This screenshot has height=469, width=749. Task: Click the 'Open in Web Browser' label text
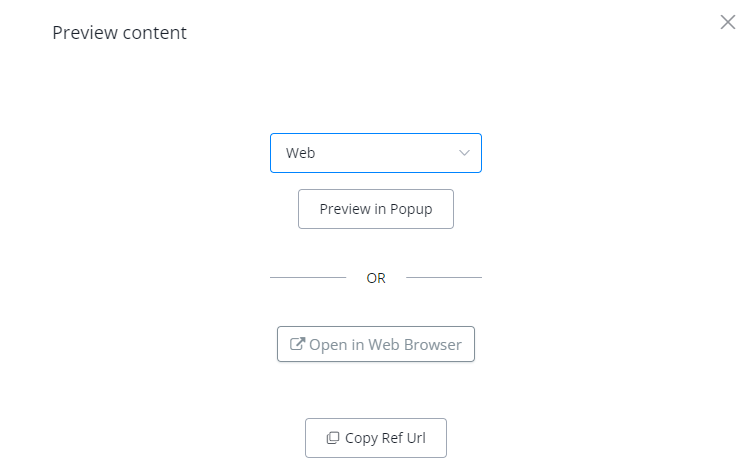click(386, 344)
